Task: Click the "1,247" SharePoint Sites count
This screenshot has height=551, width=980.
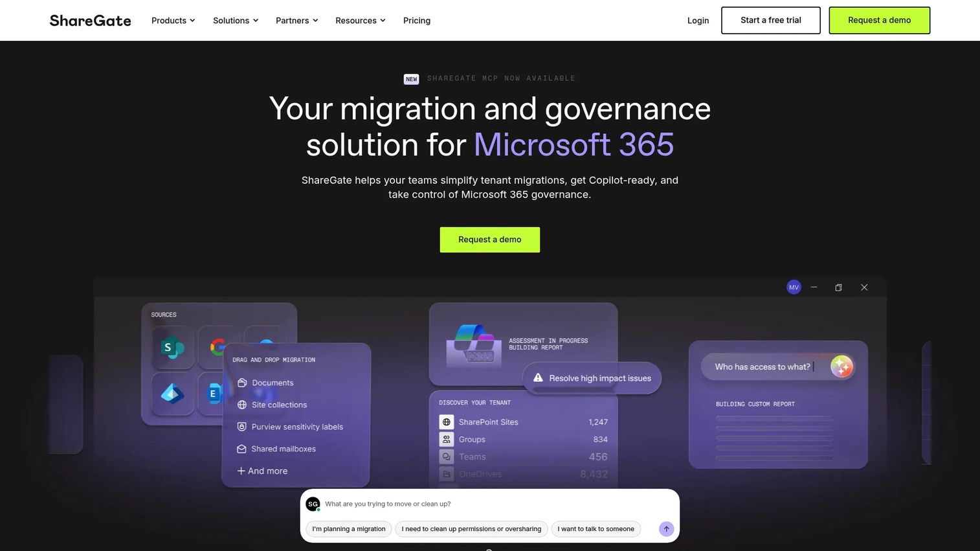Action: tap(598, 422)
